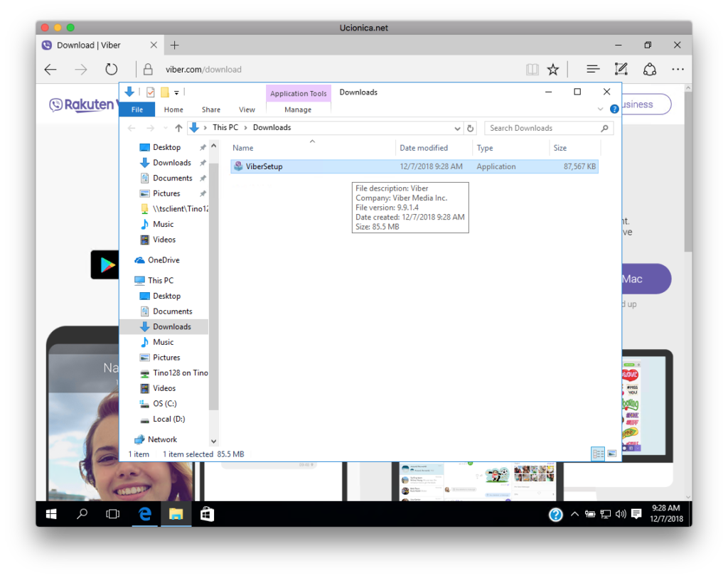Image resolution: width=728 pixels, height=578 pixels.
Task: Sort files by Date modified column
Action: coord(424,148)
